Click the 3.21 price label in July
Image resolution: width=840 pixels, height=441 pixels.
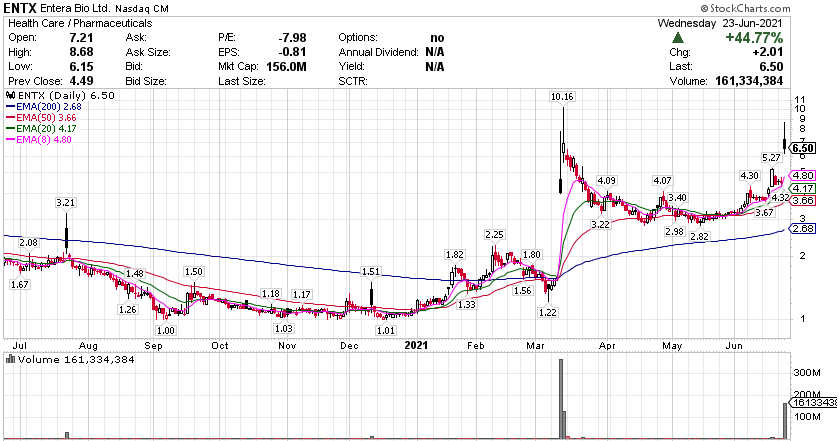(x=65, y=203)
